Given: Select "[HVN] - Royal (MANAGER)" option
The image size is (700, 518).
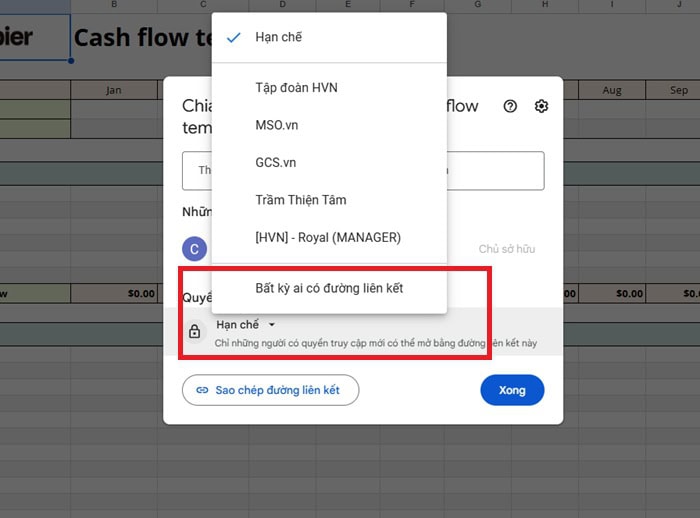Looking at the screenshot, I should pos(327,237).
